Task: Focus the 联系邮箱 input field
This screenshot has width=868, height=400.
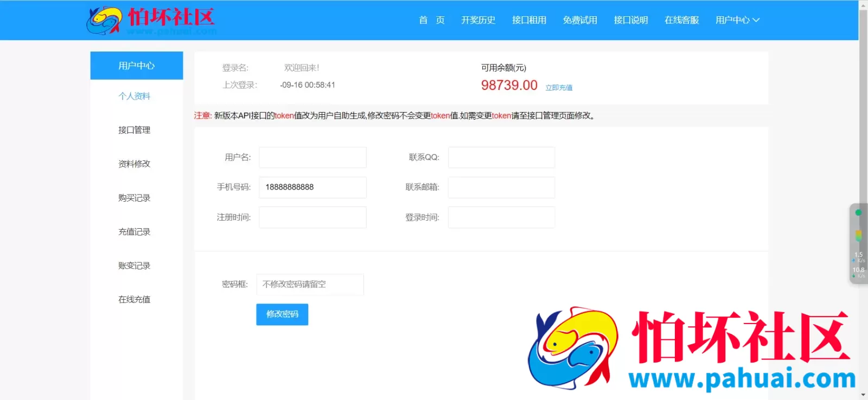Action: [x=501, y=187]
